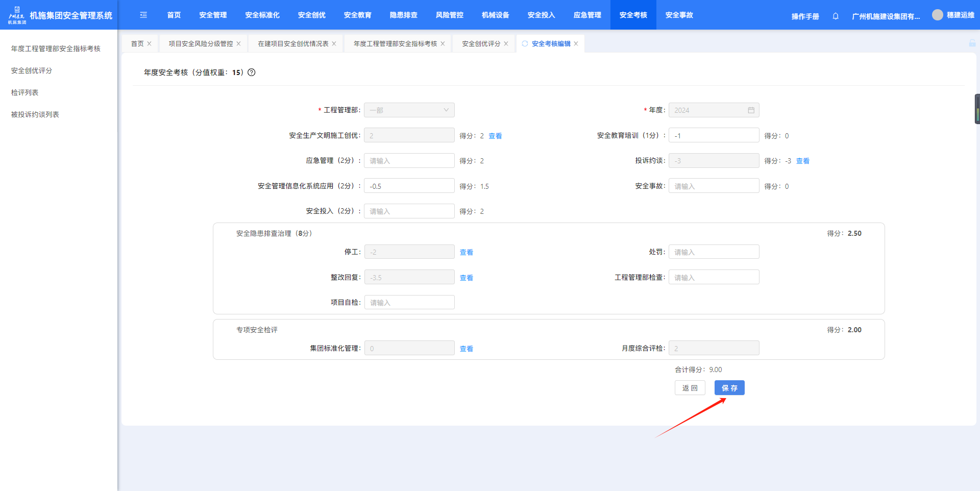Viewport: 980px width, 491px height.
Task: Open the 安全事故 top menu
Action: click(x=679, y=15)
